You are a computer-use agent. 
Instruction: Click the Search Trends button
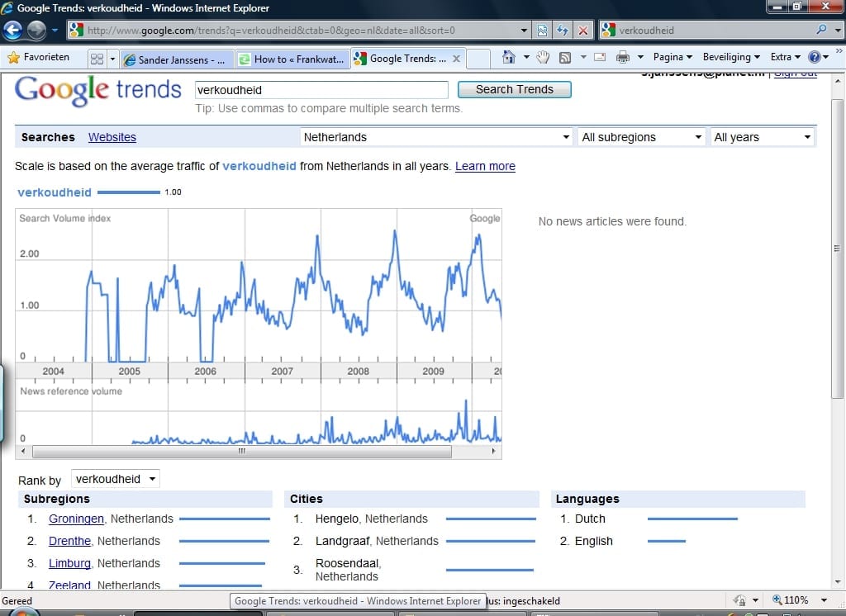pyautogui.click(x=514, y=89)
